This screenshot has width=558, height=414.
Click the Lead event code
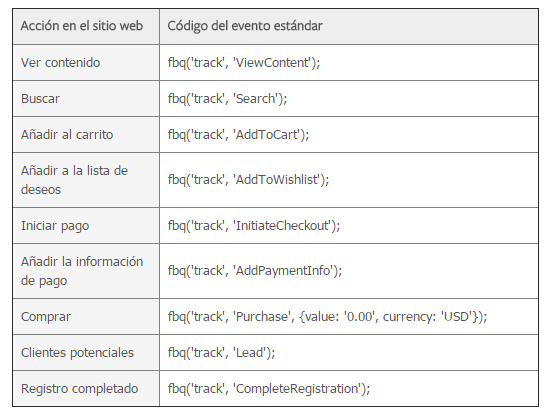(x=221, y=353)
